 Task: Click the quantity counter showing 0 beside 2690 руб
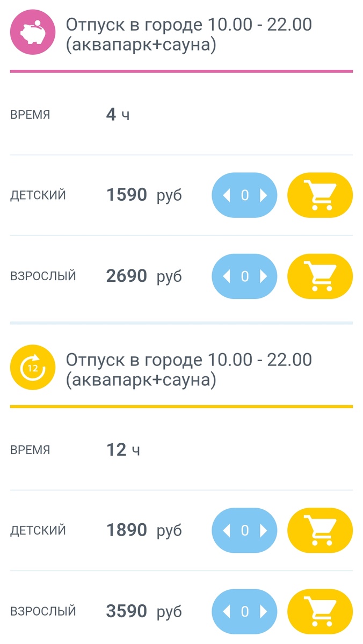tap(244, 276)
